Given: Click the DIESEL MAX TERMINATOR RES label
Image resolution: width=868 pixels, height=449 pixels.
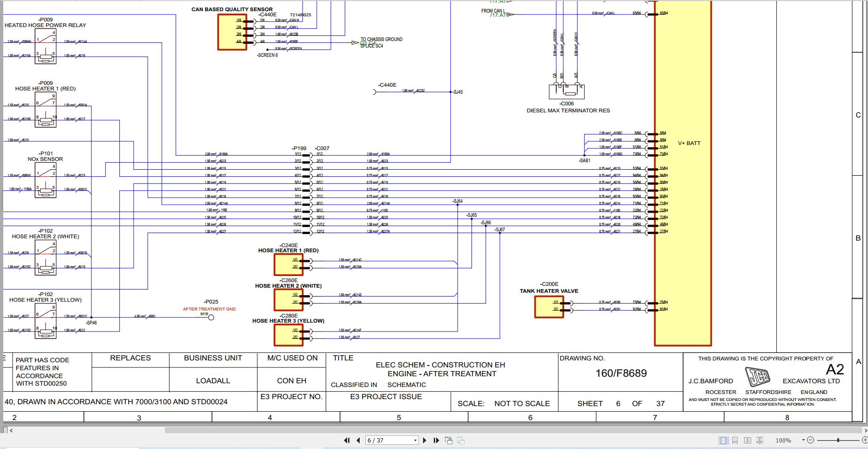Looking at the screenshot, I should 568,111.
